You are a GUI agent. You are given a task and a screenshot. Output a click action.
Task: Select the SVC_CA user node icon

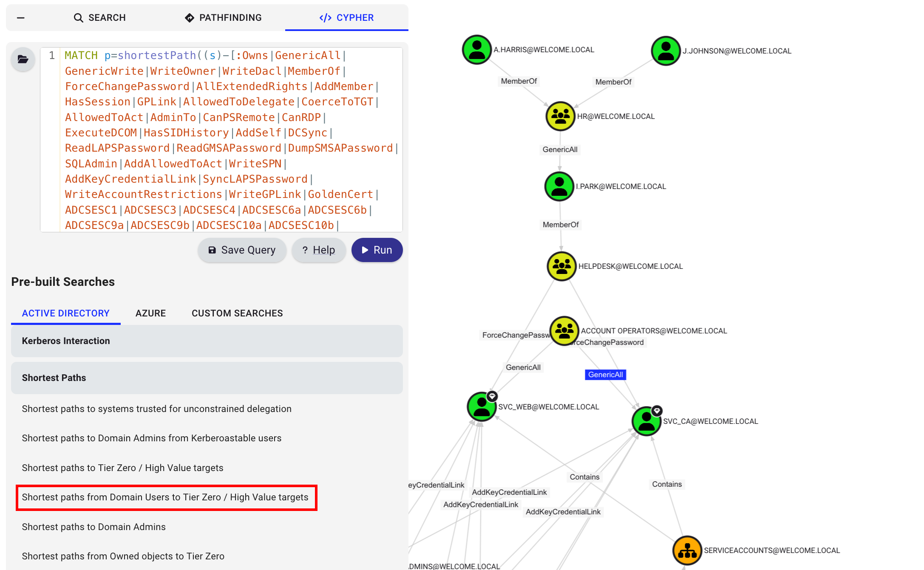pos(646,421)
